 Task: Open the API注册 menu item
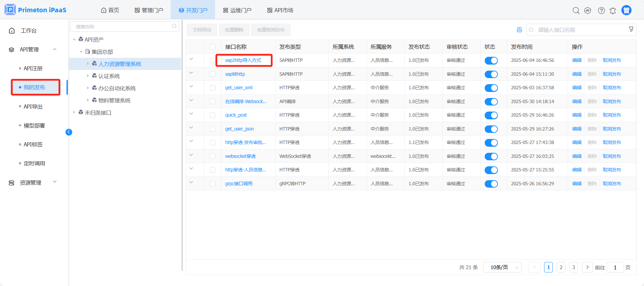tap(33, 68)
